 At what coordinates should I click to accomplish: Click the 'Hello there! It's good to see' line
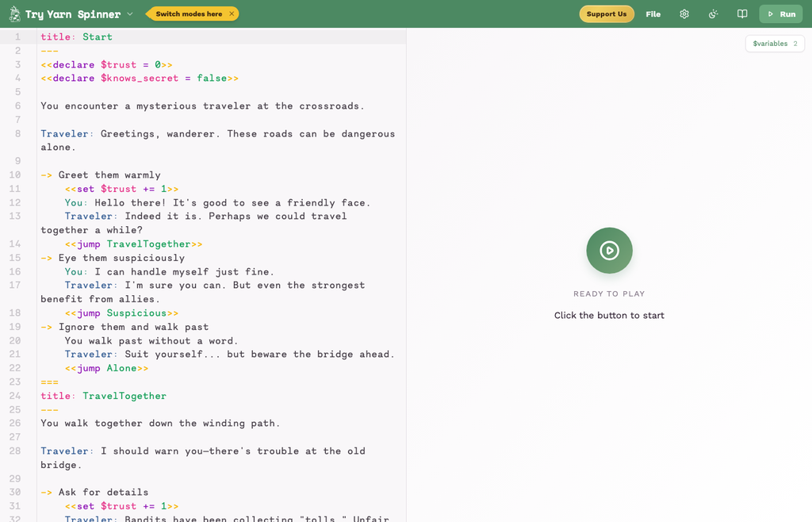218,202
